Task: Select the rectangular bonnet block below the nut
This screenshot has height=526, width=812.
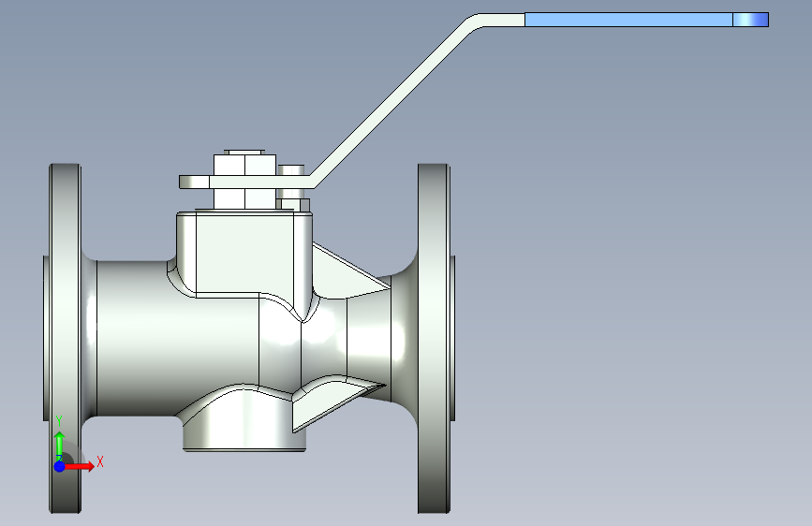Action: click(x=244, y=252)
